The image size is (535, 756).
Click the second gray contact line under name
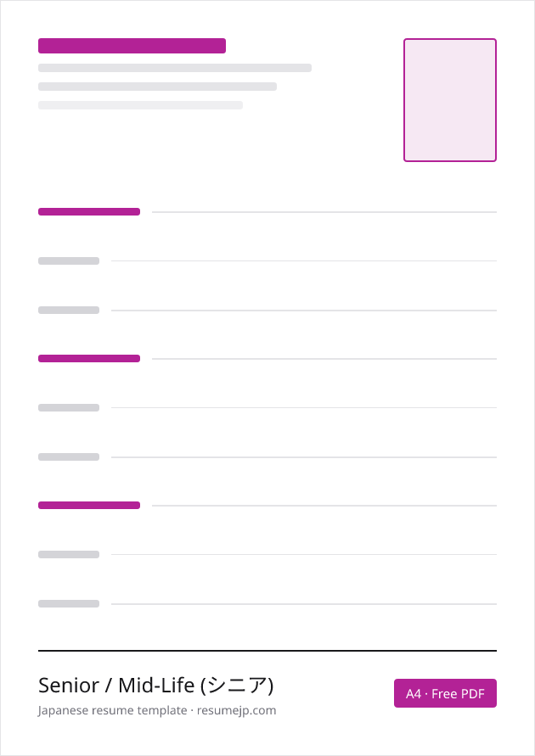(x=157, y=87)
